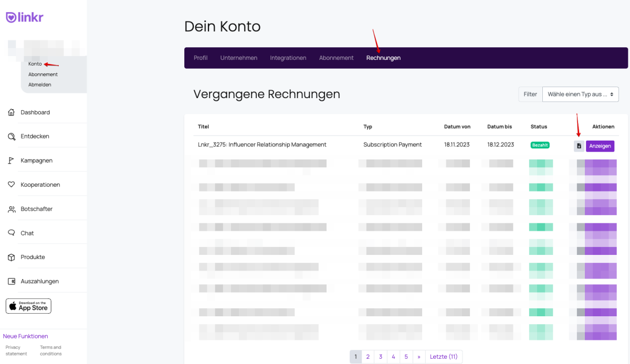
Task: Open Konto in the user menu
Action: point(35,64)
